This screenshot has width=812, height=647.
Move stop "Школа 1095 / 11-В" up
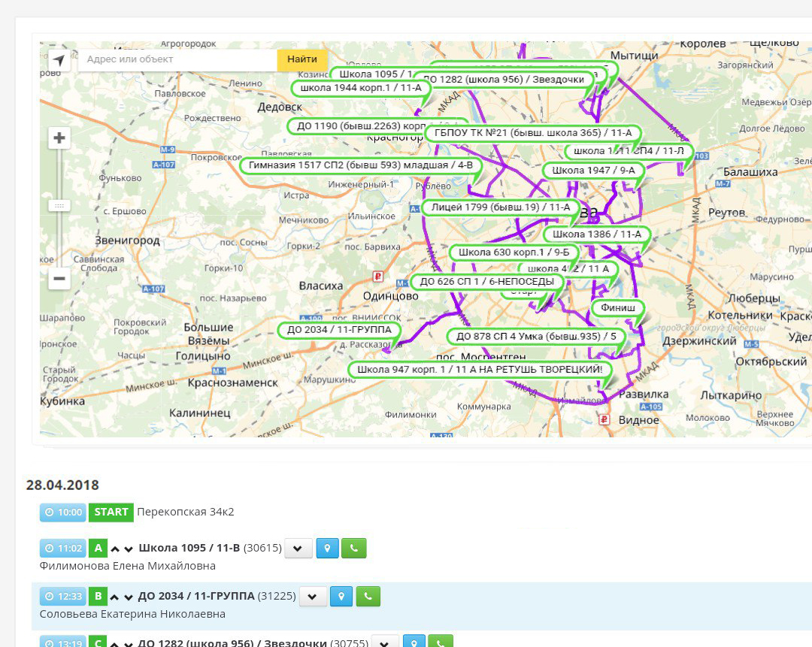tap(115, 549)
